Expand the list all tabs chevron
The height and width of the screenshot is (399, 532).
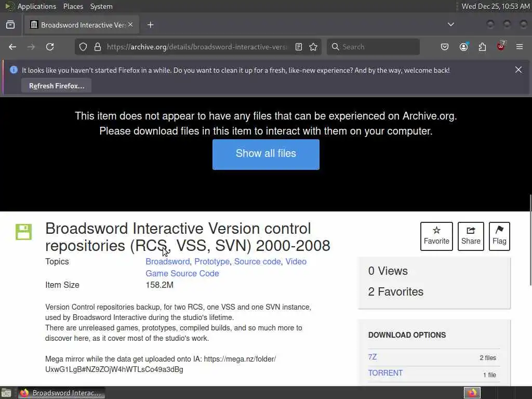click(451, 24)
